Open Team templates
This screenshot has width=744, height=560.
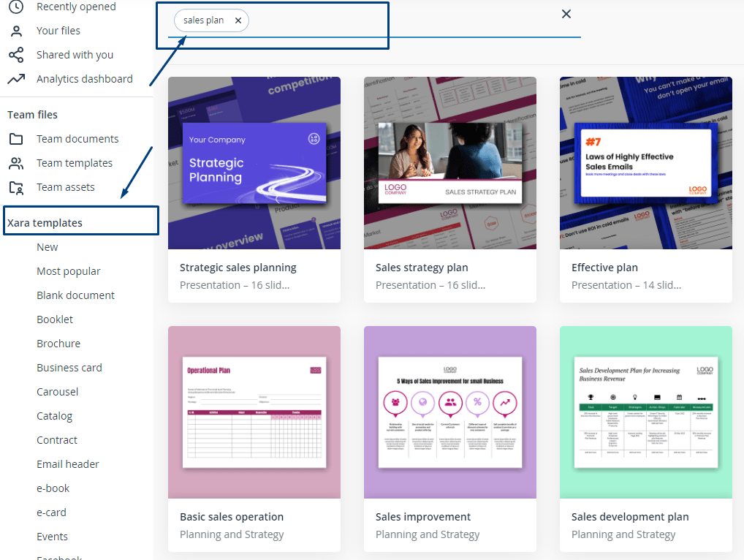pos(75,163)
